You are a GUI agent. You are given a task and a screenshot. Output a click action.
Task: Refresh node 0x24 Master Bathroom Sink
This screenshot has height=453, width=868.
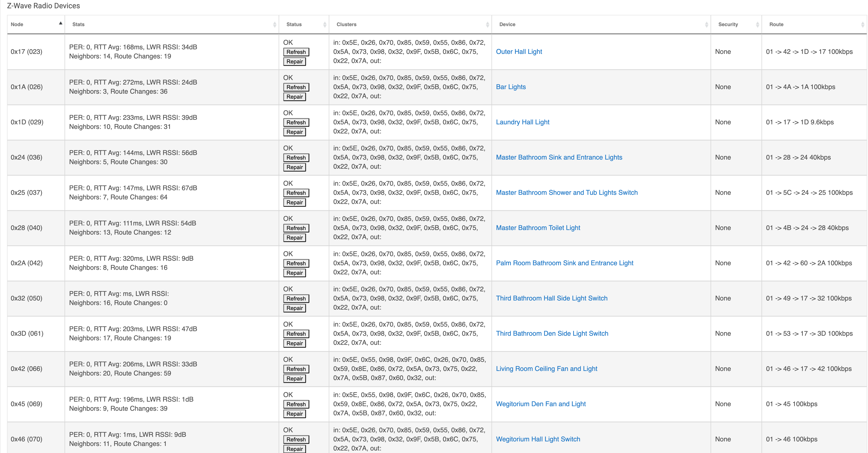296,157
